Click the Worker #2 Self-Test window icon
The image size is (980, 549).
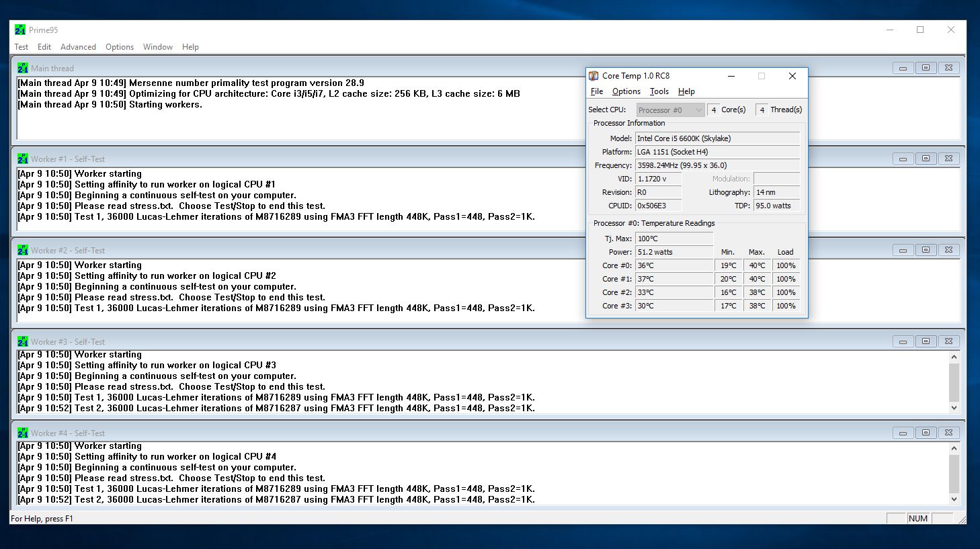click(x=23, y=250)
